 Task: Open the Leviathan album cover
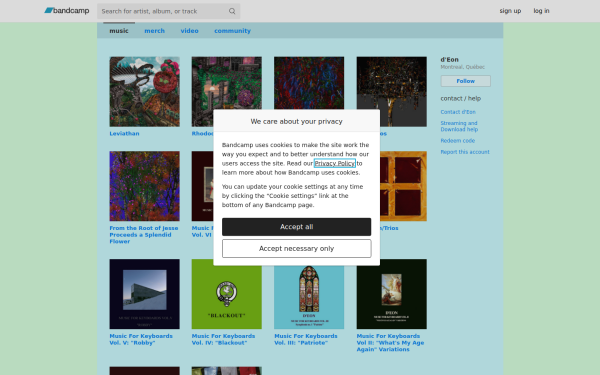pos(145,91)
